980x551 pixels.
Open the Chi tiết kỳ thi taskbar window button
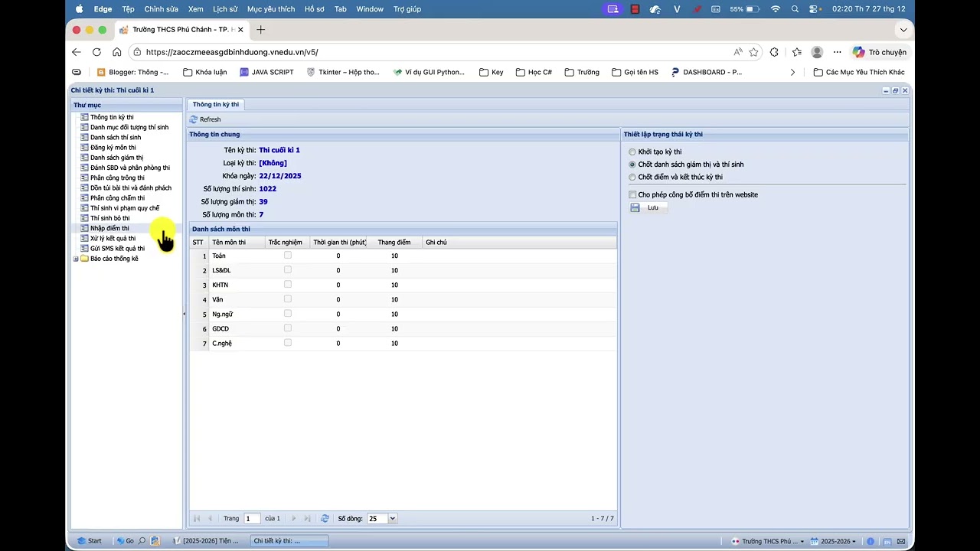tap(289, 541)
